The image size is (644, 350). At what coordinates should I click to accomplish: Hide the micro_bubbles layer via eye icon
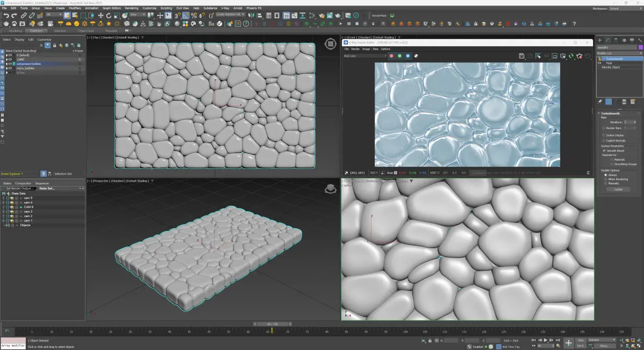9,68
